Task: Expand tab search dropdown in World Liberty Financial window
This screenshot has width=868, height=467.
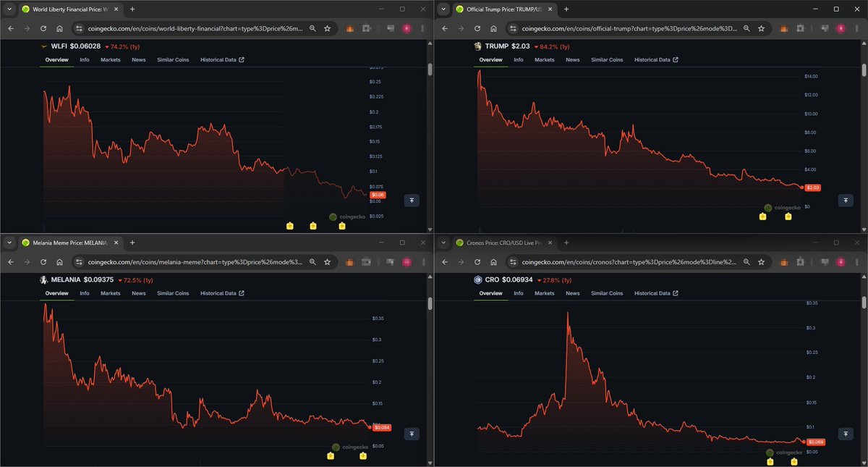Action: click(x=9, y=9)
